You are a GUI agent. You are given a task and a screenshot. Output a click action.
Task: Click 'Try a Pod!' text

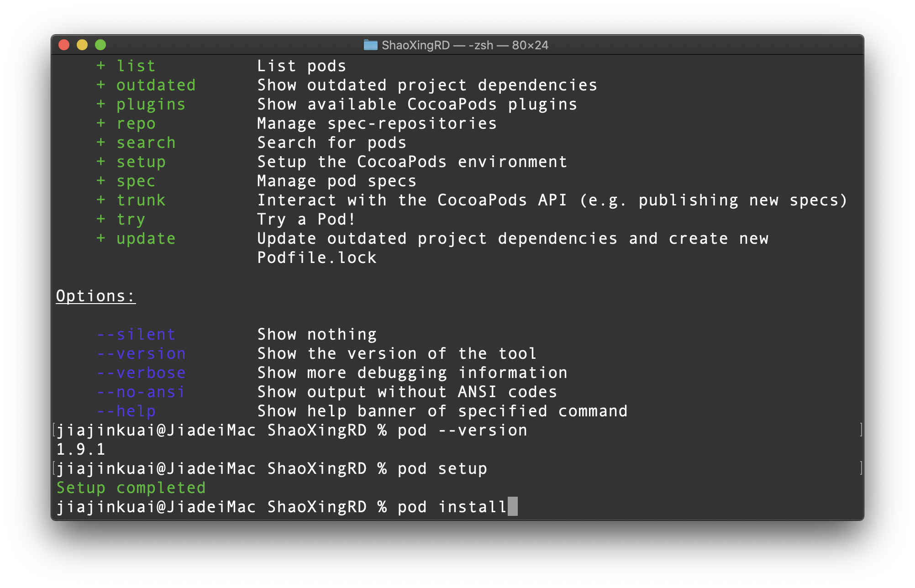click(x=306, y=220)
